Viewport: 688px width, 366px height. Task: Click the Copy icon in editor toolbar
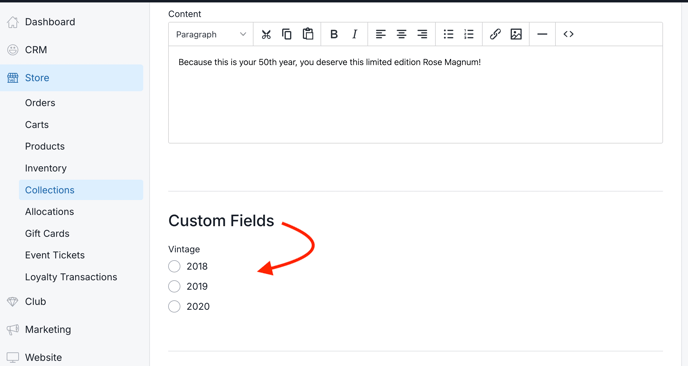[287, 34]
